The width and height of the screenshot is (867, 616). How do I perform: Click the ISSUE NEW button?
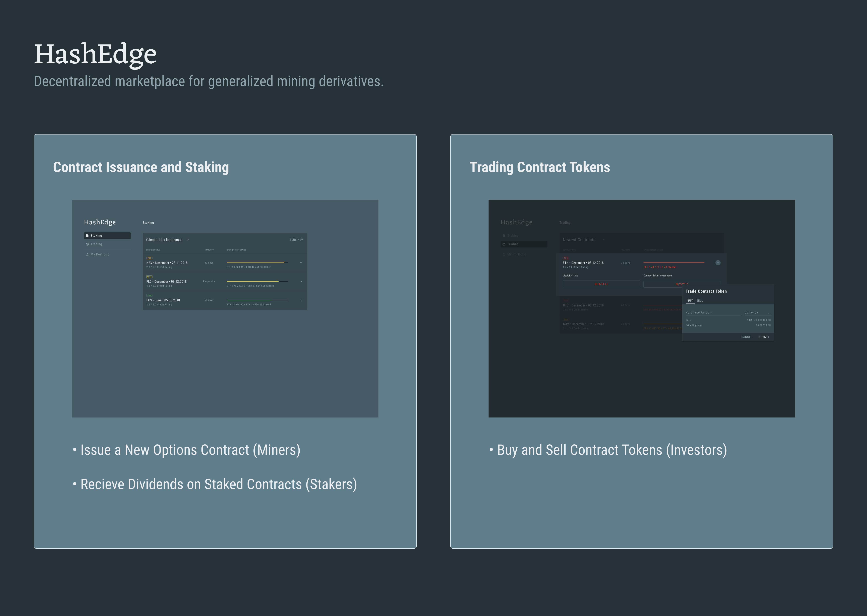pyautogui.click(x=296, y=240)
